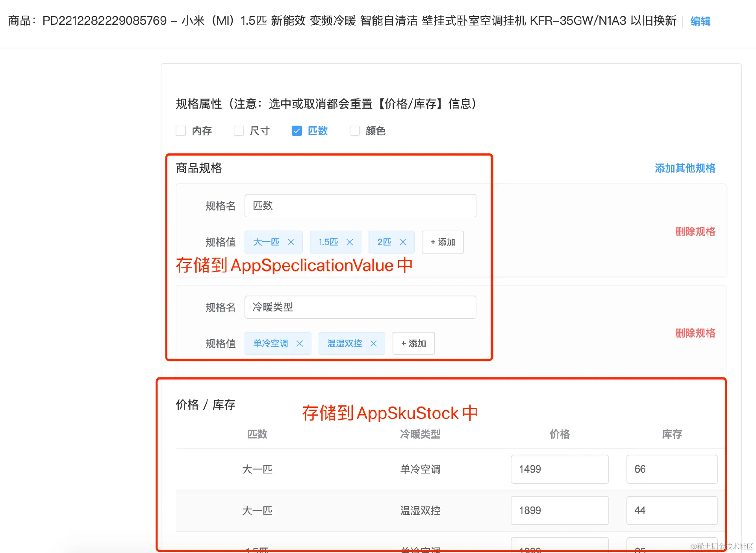Image resolution: width=756 pixels, height=553 pixels.
Task: Click 编辑 link next to product title
Action: coord(700,21)
